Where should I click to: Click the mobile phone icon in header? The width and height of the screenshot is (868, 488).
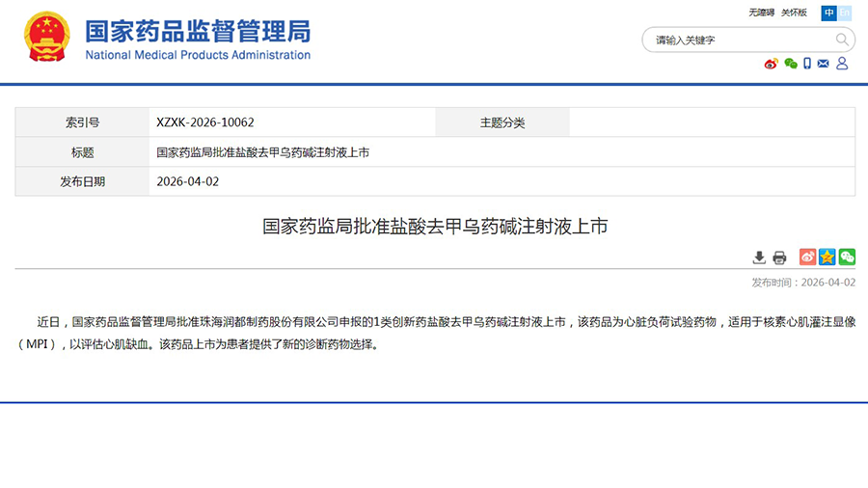(x=807, y=64)
